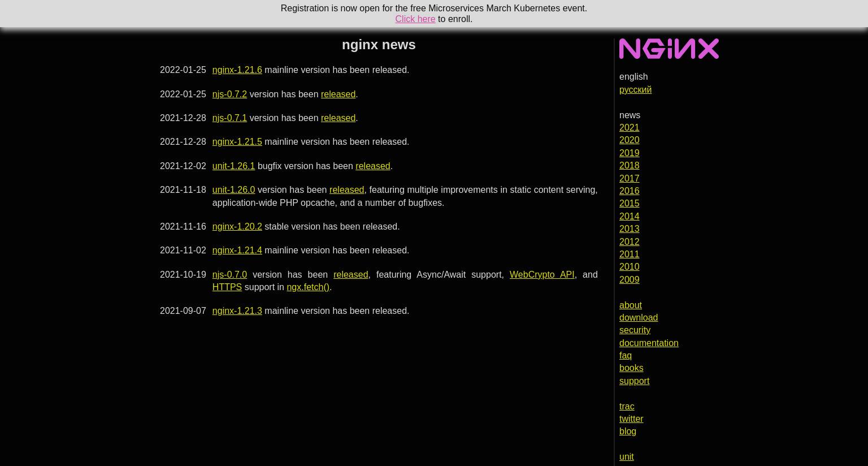
Task: Open 'released' link in unit-1.26.0 row
Action: [x=346, y=189]
